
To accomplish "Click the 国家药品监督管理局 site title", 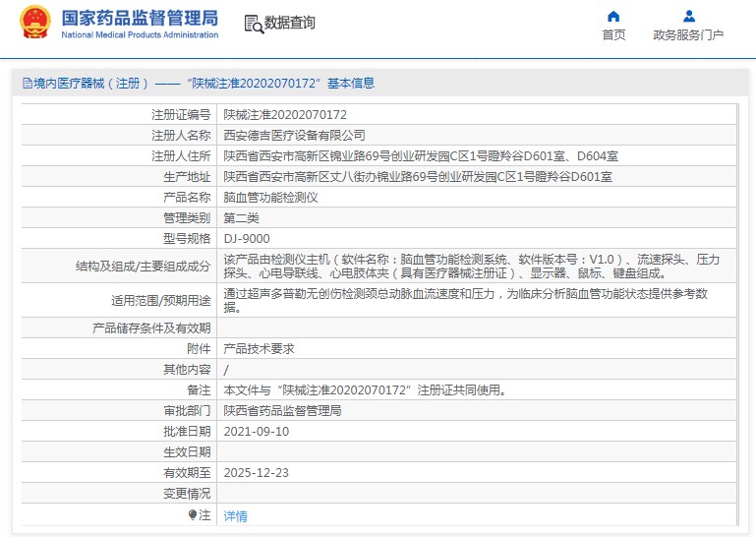I will [x=140, y=19].
